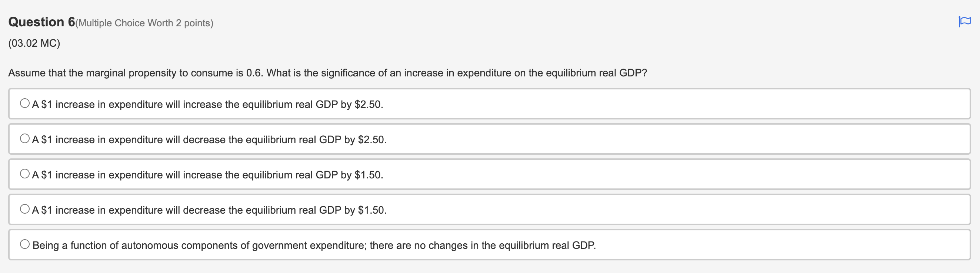Click the Multiple Choice Worth 2 points text
The image size is (980, 273).
click(x=144, y=23)
